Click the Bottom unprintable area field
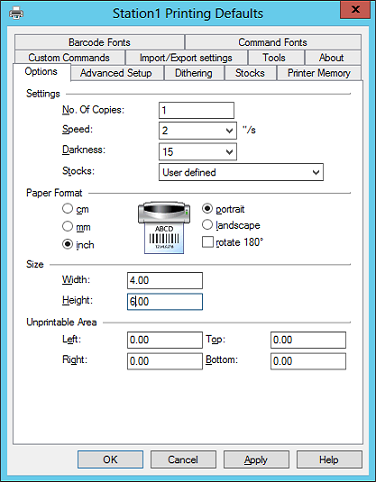376x482 pixels. [308, 361]
